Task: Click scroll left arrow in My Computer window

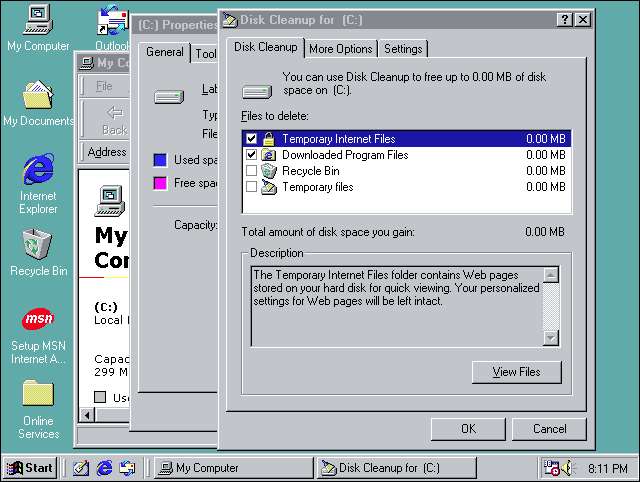Action: (x=87, y=415)
